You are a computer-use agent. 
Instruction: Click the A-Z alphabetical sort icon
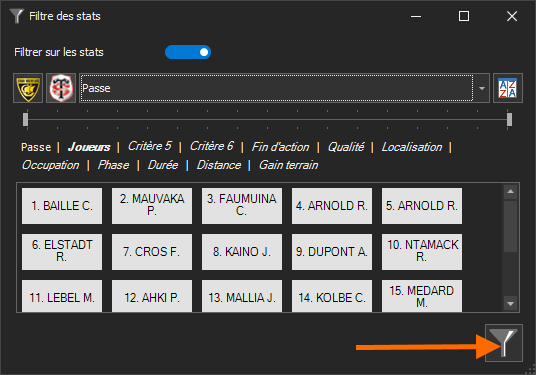click(508, 88)
